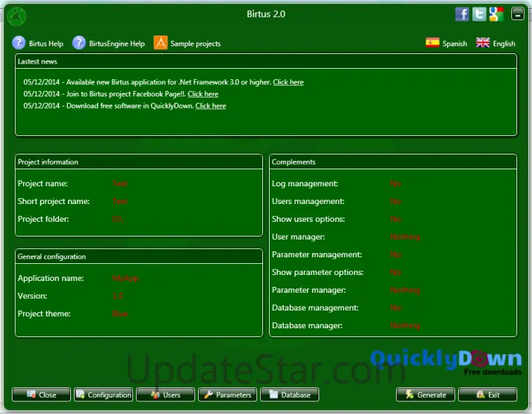Select the Database manager Nothing value
The image size is (532, 414).
pos(405,326)
